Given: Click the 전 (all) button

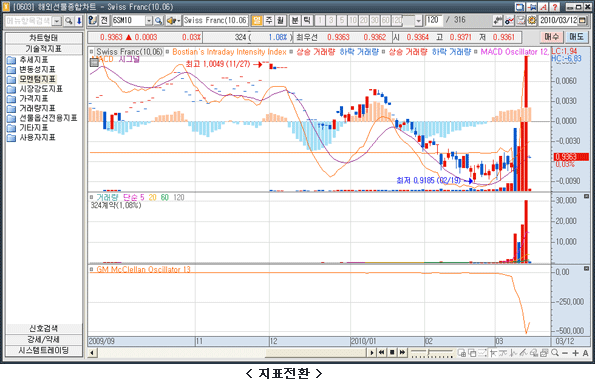Looking at the screenshot, I should pos(104,20).
